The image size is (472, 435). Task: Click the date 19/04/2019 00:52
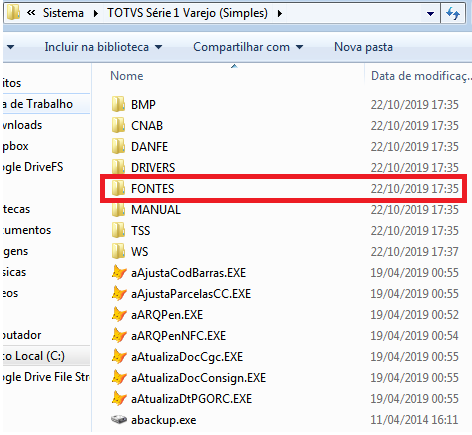(415, 315)
